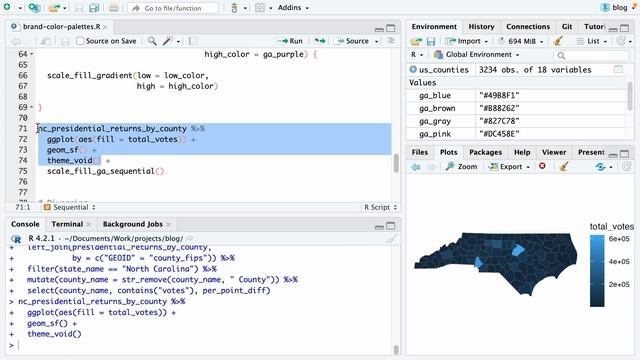640x360 pixels.
Task: Click the create project icon
Action: click(x=34, y=7)
